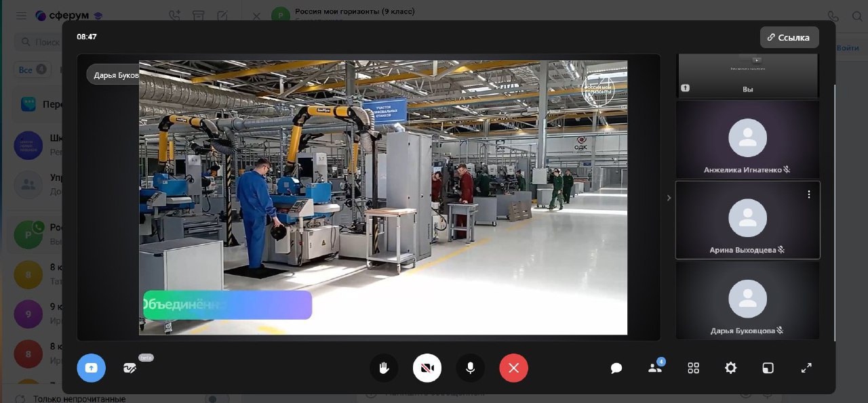Show the participants list

654,368
